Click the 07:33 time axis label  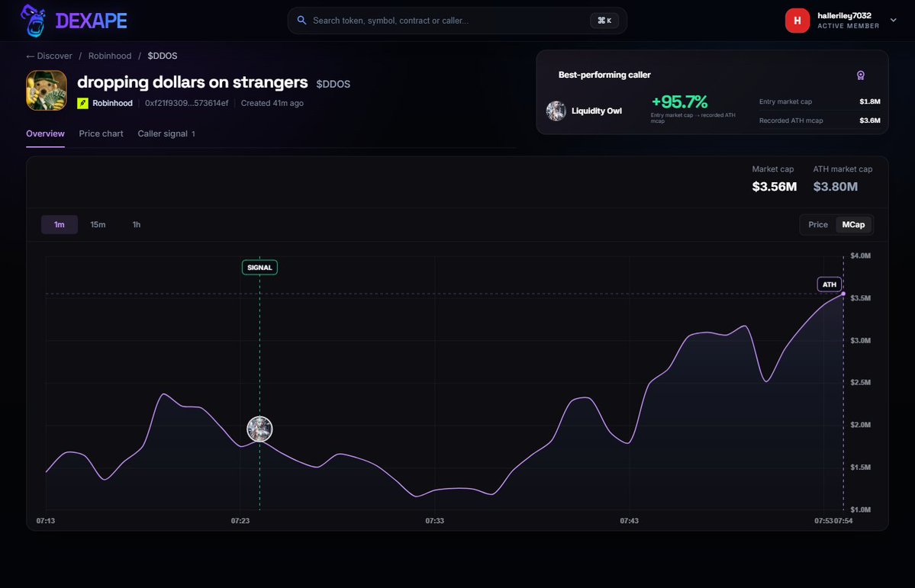coord(434,521)
